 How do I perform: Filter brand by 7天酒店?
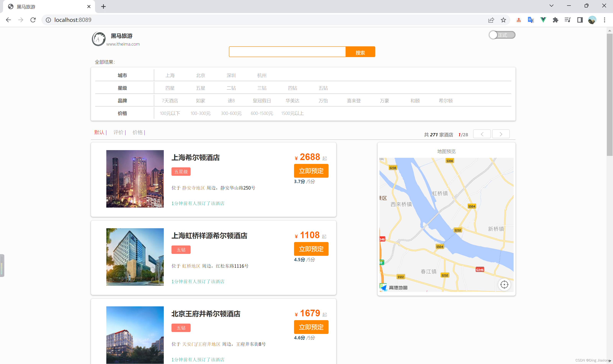tap(170, 101)
